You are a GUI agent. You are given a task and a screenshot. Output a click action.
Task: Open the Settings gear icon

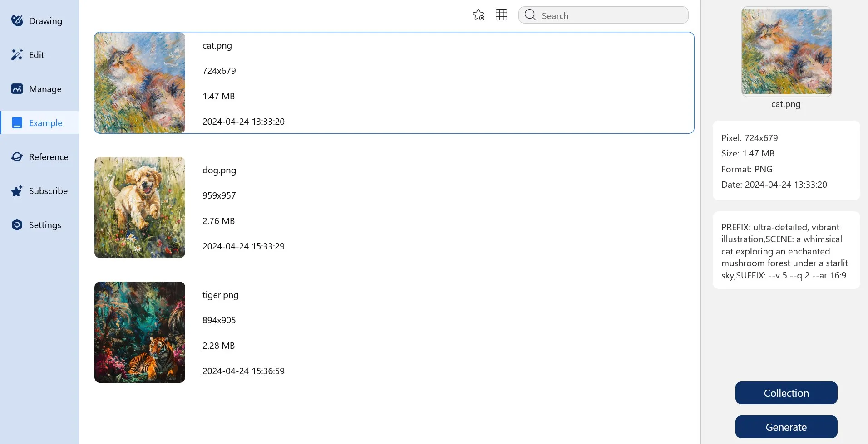pos(17,224)
